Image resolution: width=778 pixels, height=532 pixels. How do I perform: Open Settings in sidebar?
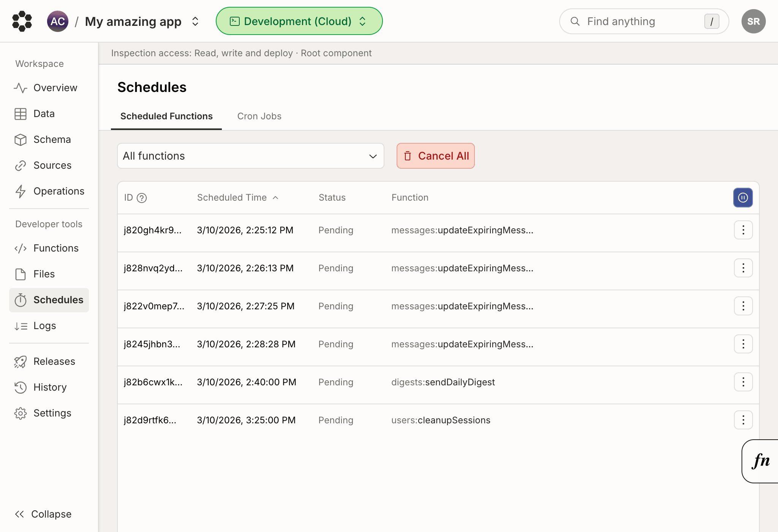click(49, 413)
